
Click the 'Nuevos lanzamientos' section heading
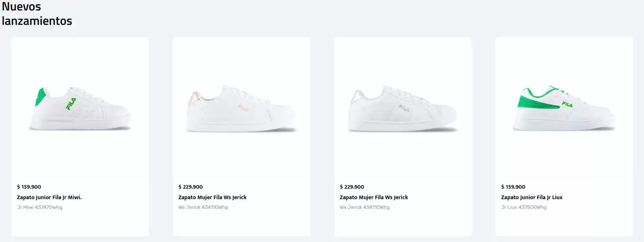pyautogui.click(x=37, y=14)
